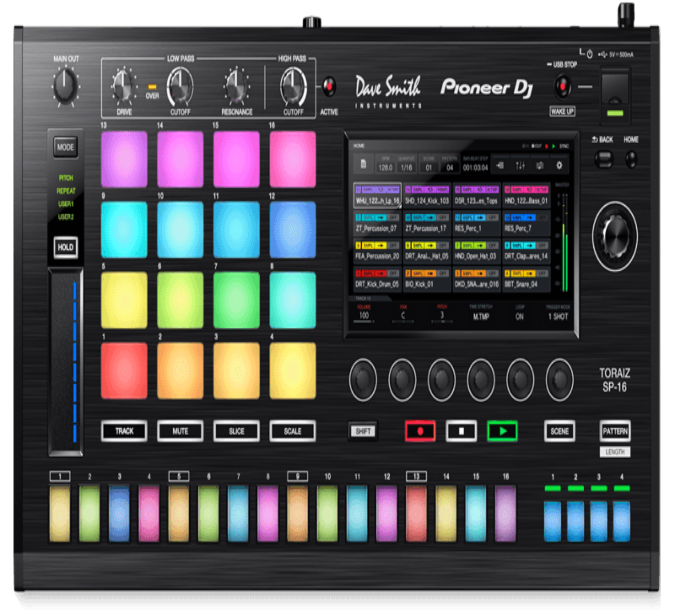This screenshot has width=675, height=616.
Task: Tap the arrangement icon beside the gear
Action: [540, 165]
